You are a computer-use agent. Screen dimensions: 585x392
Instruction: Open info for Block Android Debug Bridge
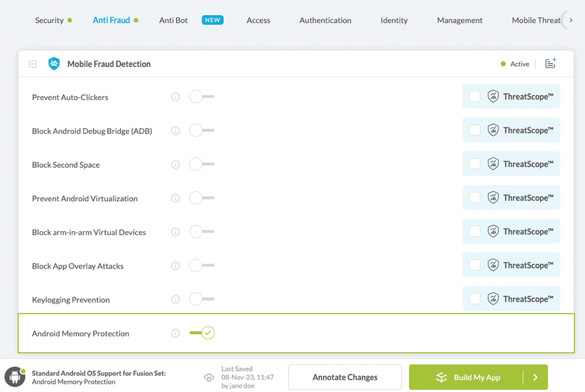175,131
